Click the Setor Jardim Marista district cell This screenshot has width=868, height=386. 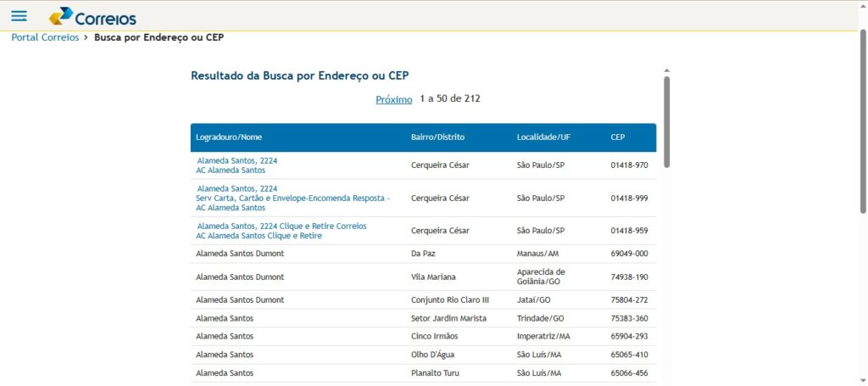point(448,318)
